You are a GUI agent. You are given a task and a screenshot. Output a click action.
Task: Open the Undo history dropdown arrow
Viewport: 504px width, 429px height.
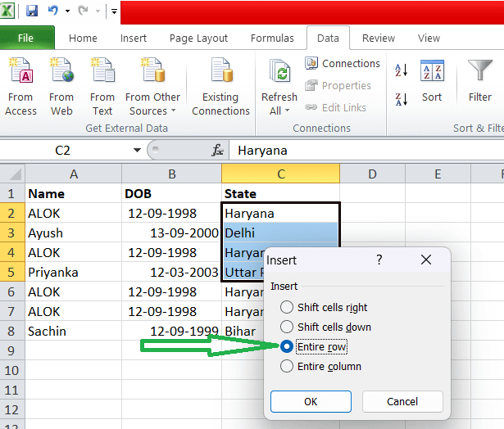coord(67,11)
